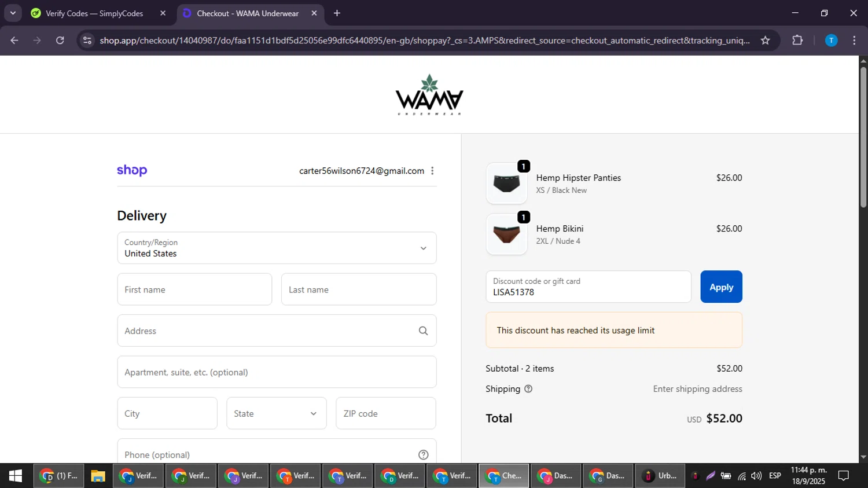
Task: Expand the Country/Region dropdown
Action: pyautogui.click(x=277, y=248)
